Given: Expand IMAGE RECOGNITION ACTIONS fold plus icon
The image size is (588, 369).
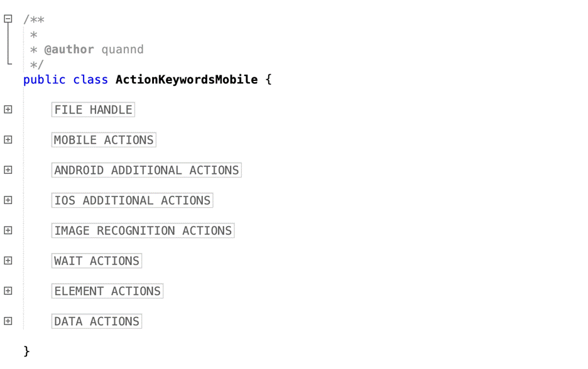Looking at the screenshot, I should coord(8,230).
